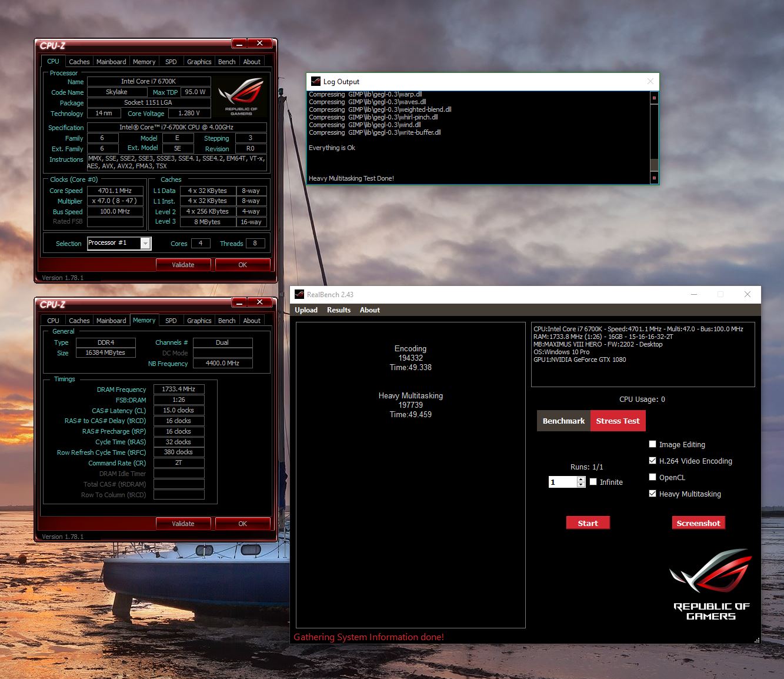Image resolution: width=784 pixels, height=679 pixels.
Task: Open Caches tab in top CPU-Z window
Action: [x=79, y=62]
